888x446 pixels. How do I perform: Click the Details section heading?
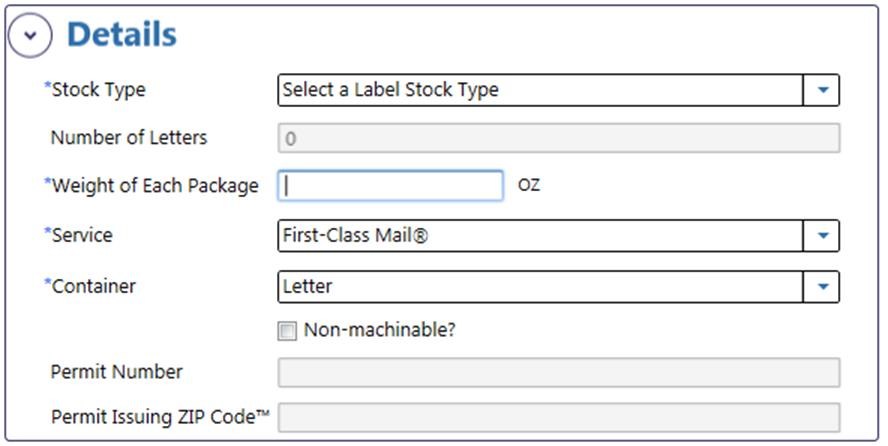coord(122,35)
